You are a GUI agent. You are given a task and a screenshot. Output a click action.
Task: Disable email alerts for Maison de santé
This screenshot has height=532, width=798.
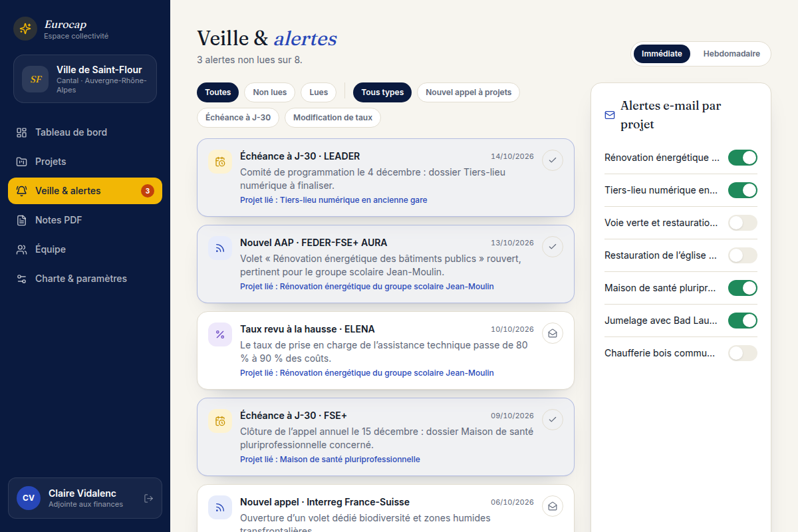coord(743,288)
